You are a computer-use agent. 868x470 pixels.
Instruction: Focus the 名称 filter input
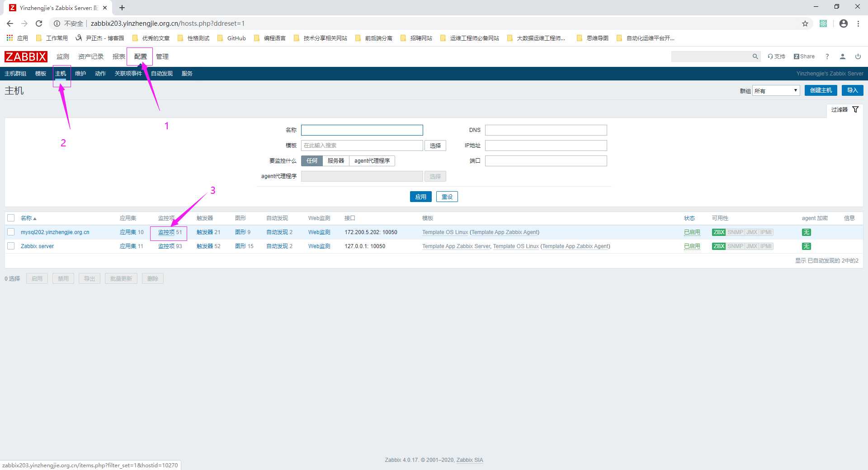click(362, 130)
